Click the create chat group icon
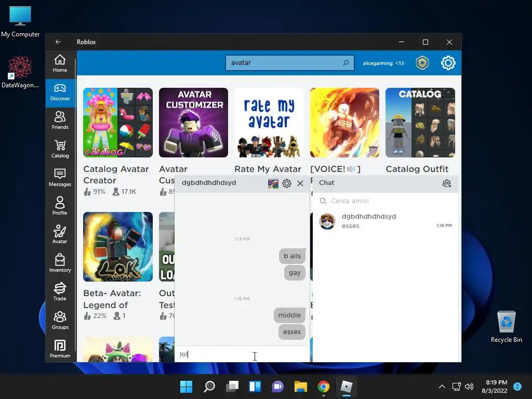532x399 pixels. point(446,183)
